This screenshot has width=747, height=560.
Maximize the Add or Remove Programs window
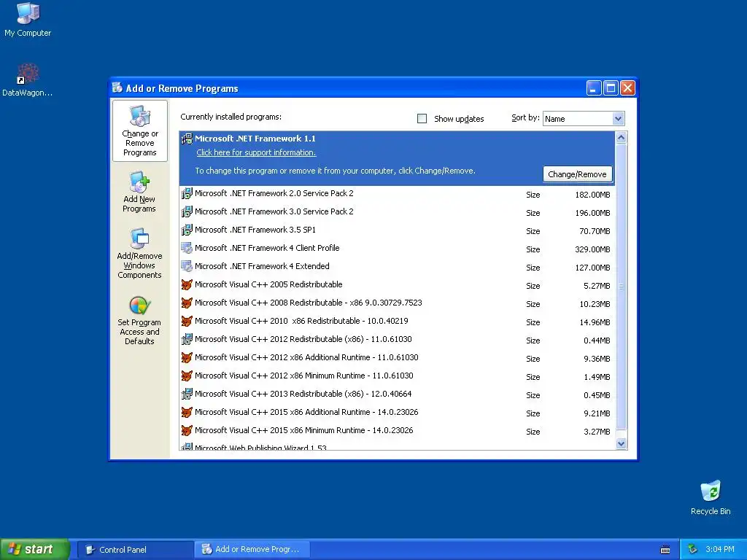611,87
